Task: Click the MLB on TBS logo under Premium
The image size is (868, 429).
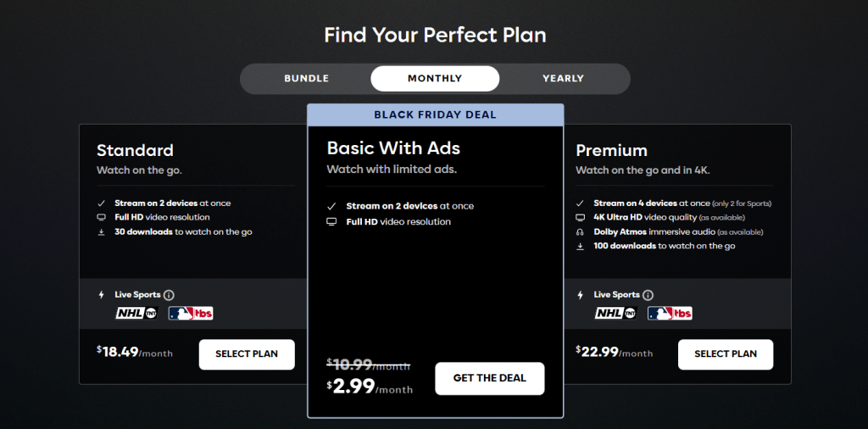Action: point(670,314)
